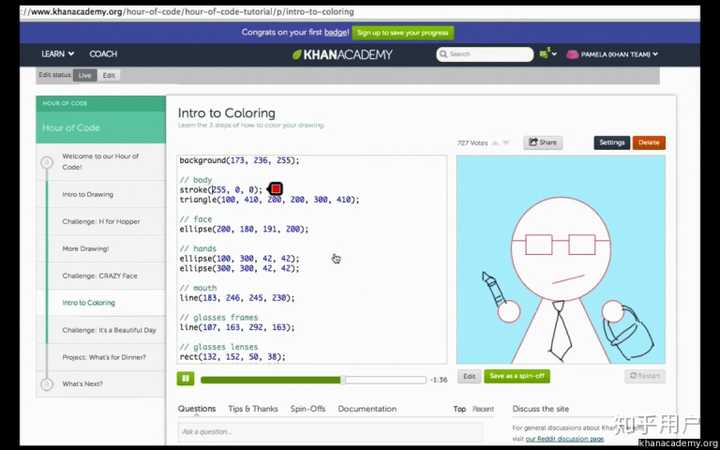Viewport: 720px width, 450px height.
Task: Click the Share button
Action: tap(543, 142)
